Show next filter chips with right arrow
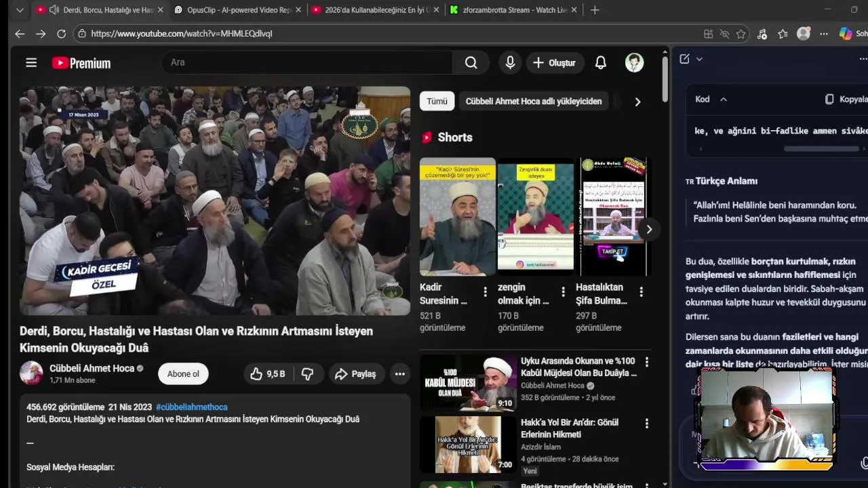The width and height of the screenshot is (868, 488). [637, 102]
